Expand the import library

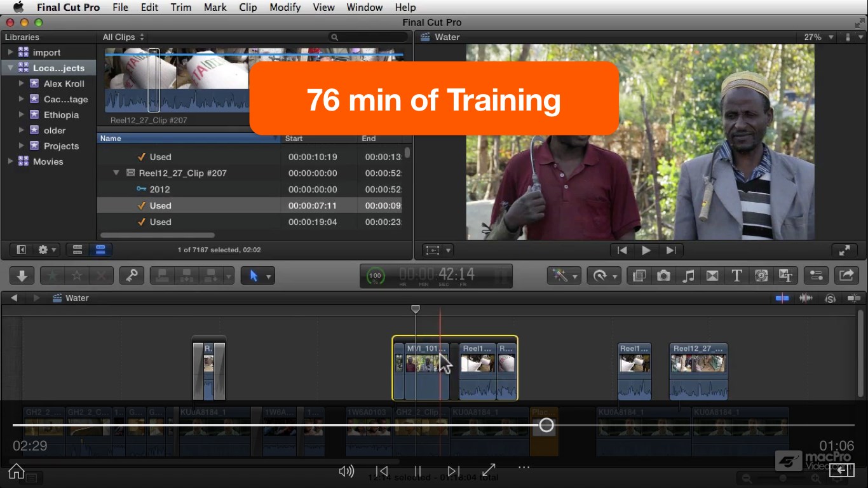click(10, 53)
